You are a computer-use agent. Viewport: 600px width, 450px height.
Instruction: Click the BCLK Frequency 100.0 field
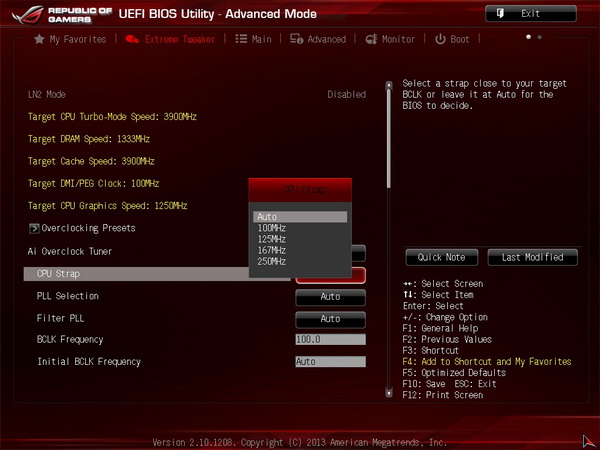click(330, 339)
